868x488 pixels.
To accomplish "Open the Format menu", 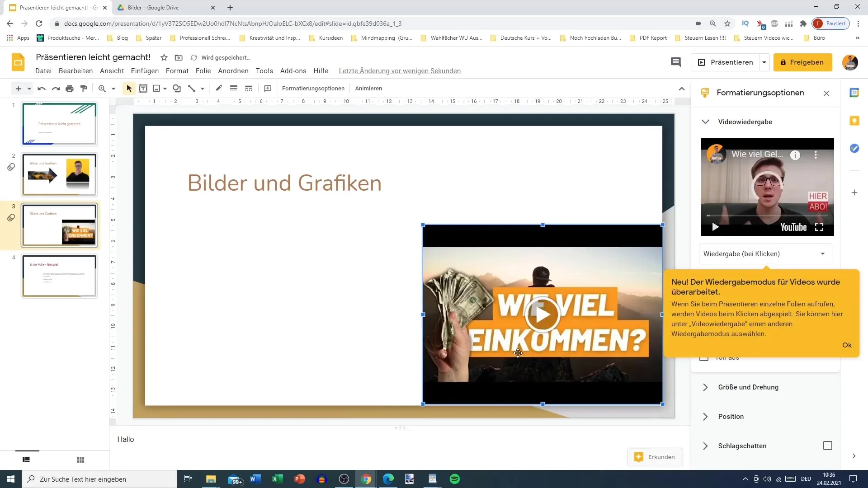I will click(177, 71).
